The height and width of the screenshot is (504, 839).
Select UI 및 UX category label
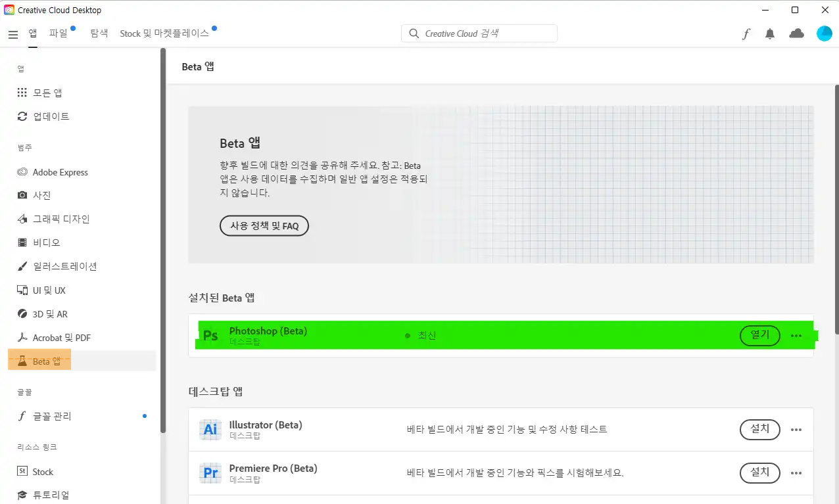[x=49, y=290]
